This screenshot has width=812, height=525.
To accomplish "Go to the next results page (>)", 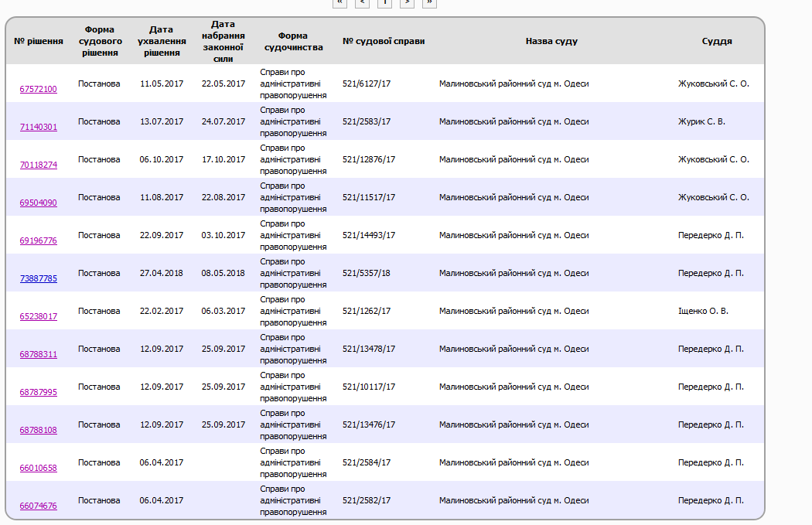I will pos(407,2).
